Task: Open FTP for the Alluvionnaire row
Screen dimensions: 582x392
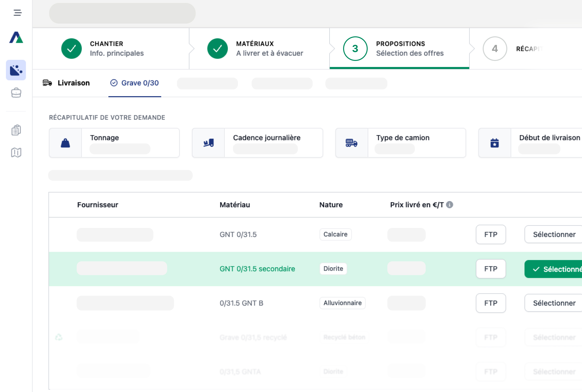Action: (x=491, y=303)
